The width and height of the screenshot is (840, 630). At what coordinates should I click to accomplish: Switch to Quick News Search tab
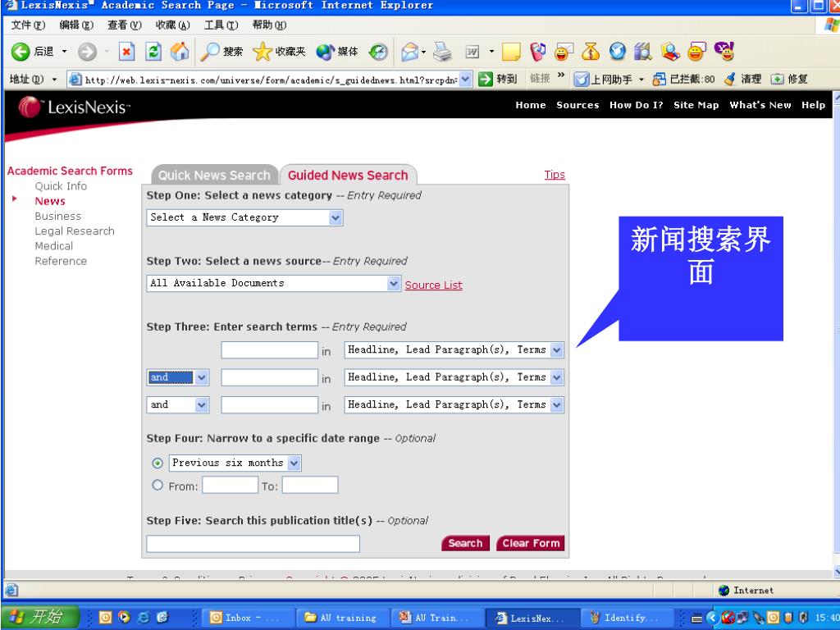coord(214,176)
